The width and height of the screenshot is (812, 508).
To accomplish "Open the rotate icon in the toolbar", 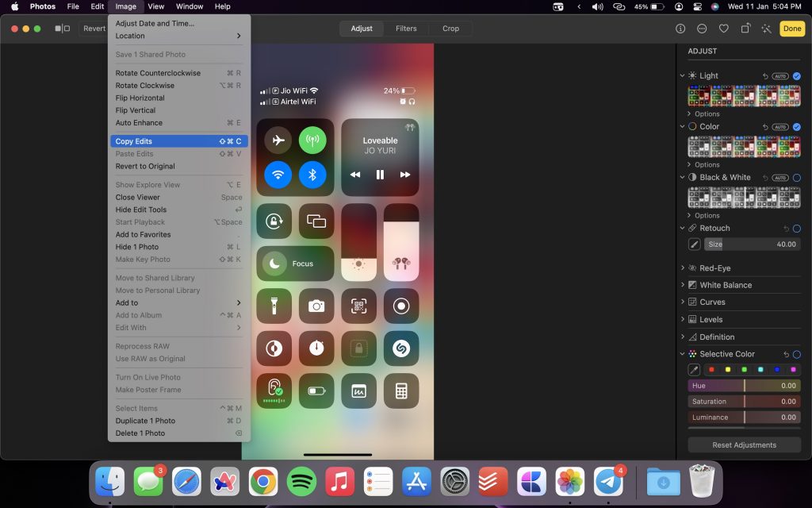I will tap(744, 28).
